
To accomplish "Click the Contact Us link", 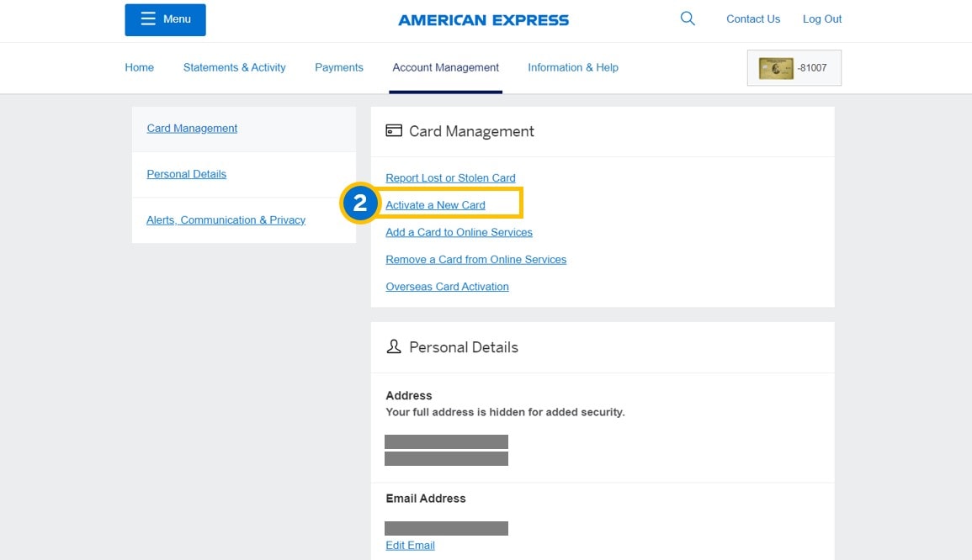I will [x=752, y=18].
